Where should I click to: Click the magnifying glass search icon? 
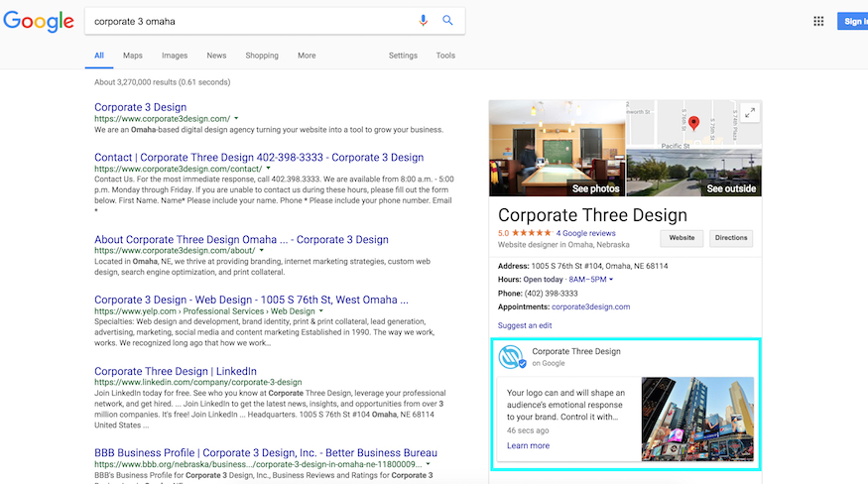click(447, 21)
